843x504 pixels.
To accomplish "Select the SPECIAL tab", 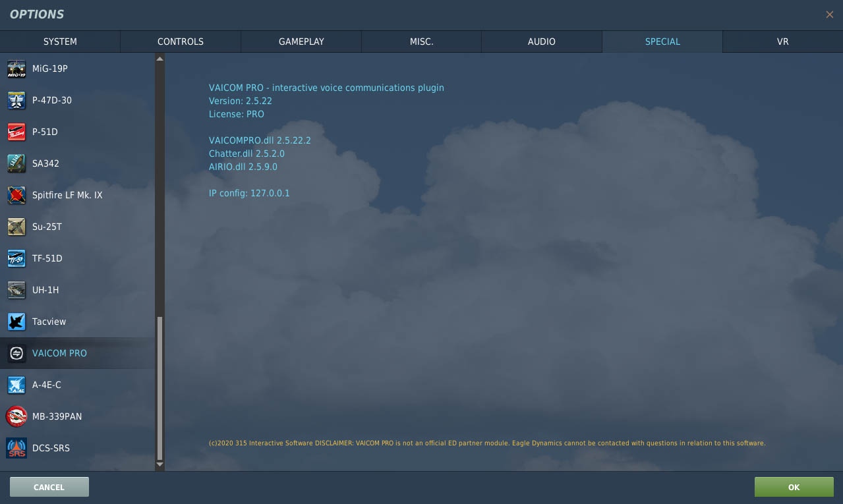I will (662, 42).
